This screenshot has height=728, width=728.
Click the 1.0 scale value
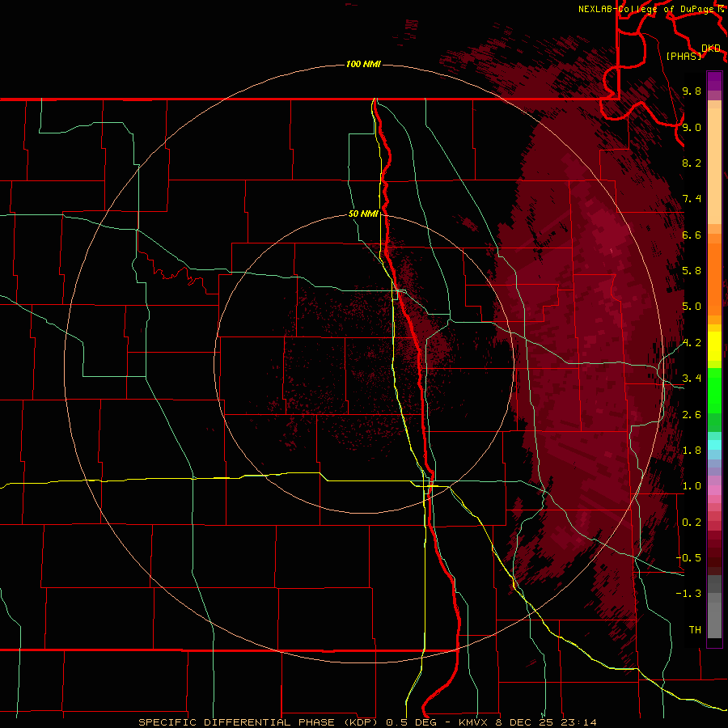coord(692,486)
